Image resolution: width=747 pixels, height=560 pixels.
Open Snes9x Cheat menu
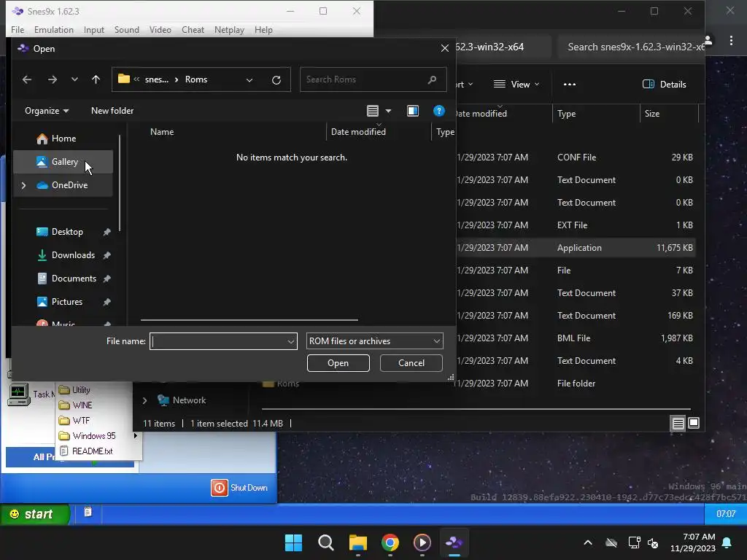[x=193, y=29]
